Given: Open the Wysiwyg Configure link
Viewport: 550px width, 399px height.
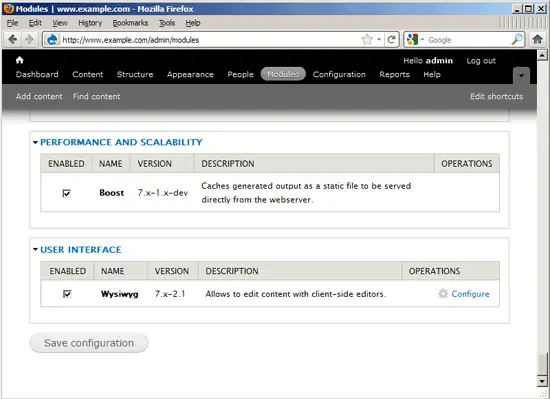Looking at the screenshot, I should (470, 294).
